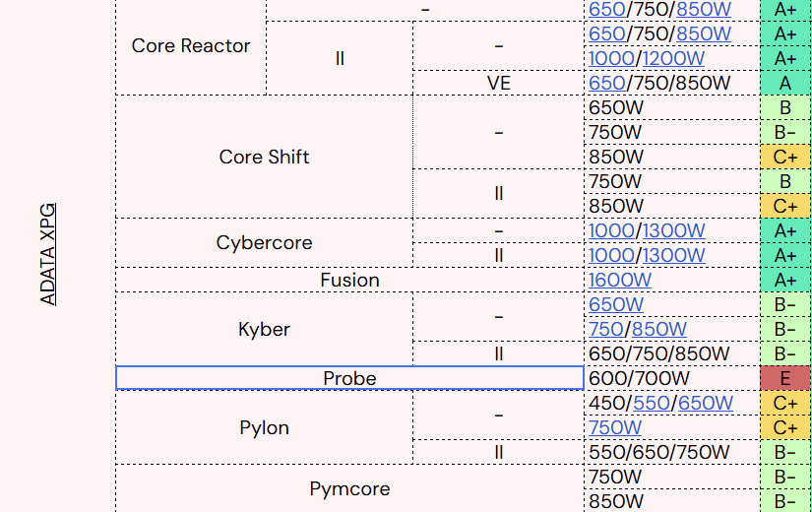
Task: Open the 750W link in Pylon row
Action: pos(615,427)
